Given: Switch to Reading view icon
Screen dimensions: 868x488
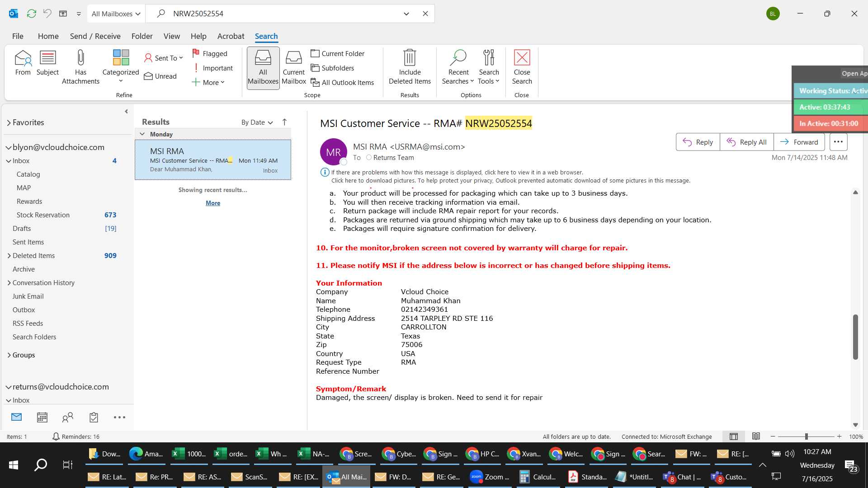Looking at the screenshot, I should pos(756,436).
